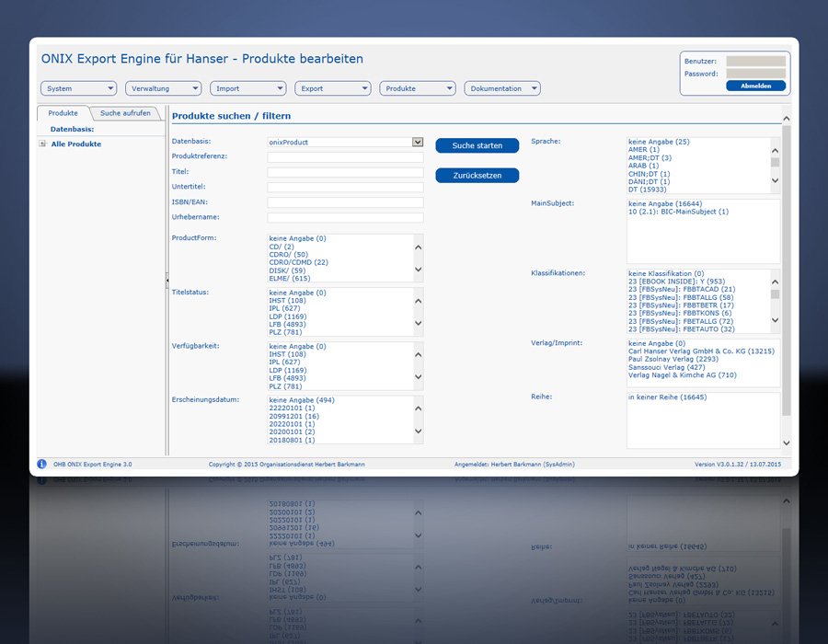This screenshot has width=828, height=644.
Task: Select '20180801 (1)' in Erscheinungsdatum list
Action: (x=292, y=440)
